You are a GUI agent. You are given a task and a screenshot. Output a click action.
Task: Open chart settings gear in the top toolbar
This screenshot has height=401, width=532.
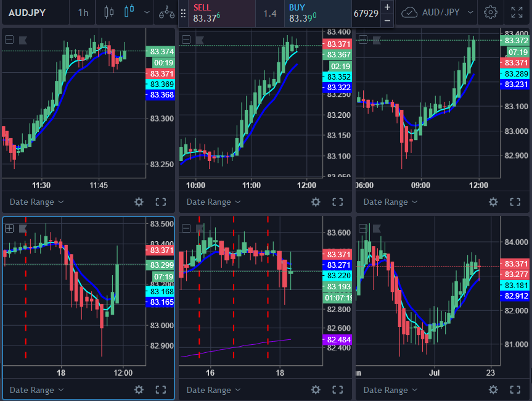coord(491,12)
